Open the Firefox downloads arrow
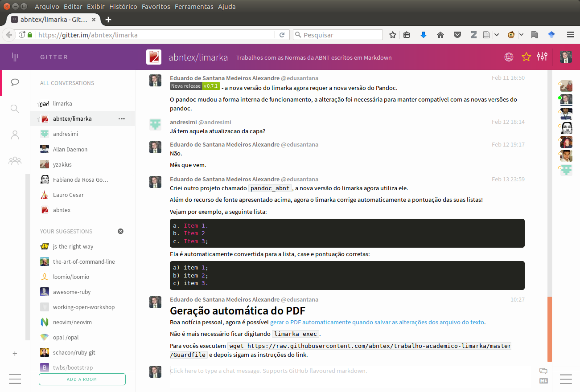The image size is (580, 392). 424,35
